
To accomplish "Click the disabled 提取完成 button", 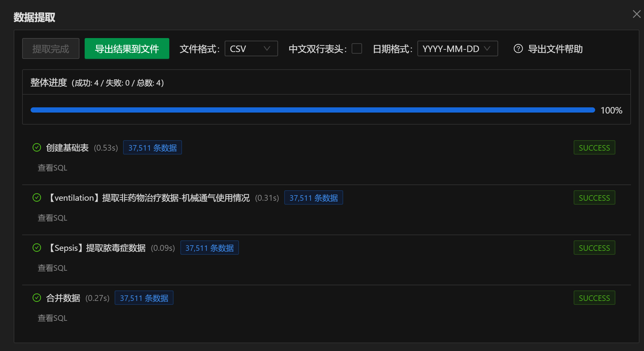I will click(51, 49).
